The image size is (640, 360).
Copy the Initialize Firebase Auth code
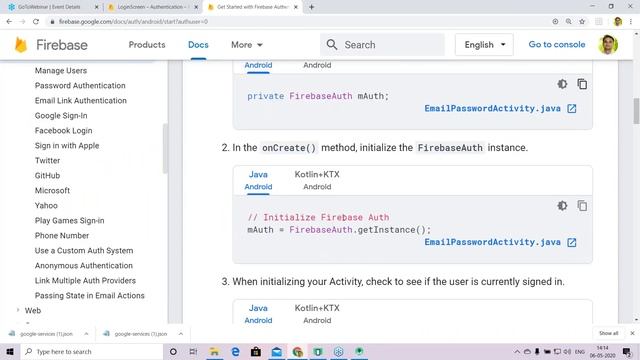[x=582, y=206]
